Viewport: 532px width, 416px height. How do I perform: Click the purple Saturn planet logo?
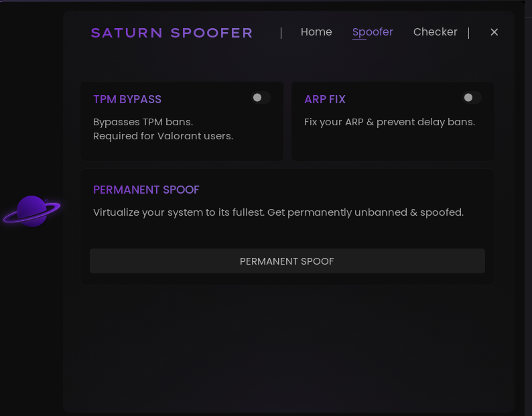[x=31, y=211]
